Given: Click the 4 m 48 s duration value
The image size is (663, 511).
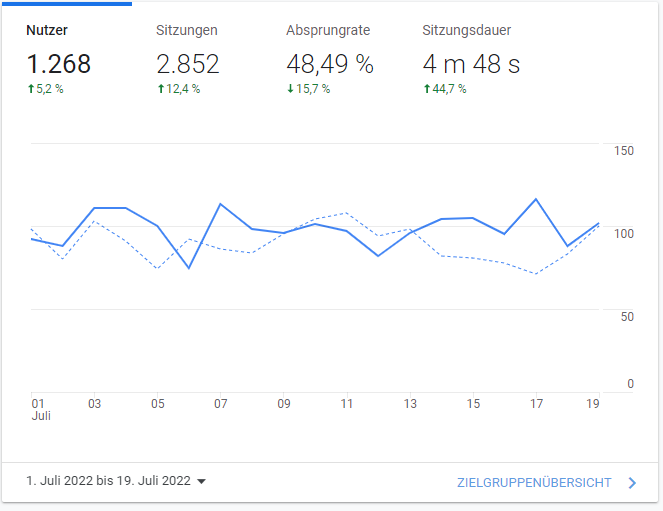Looking at the screenshot, I should click(471, 65).
